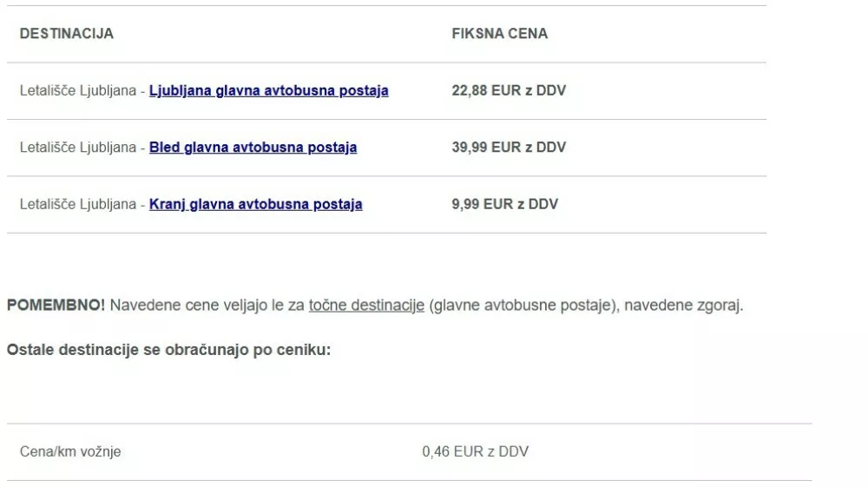Click the 0,46 EUR z DDV value
Screen dimensions: 868x487
(475, 451)
